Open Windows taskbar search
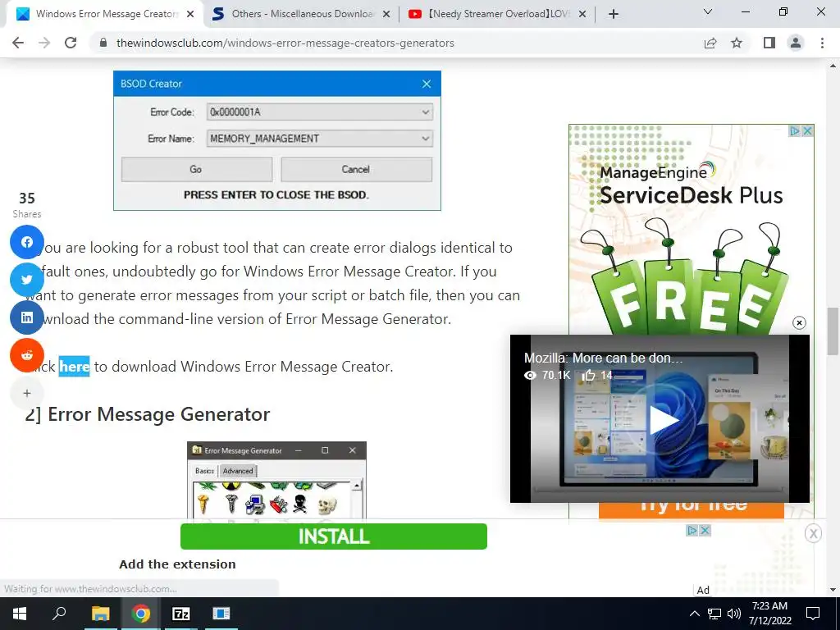 coord(59,614)
